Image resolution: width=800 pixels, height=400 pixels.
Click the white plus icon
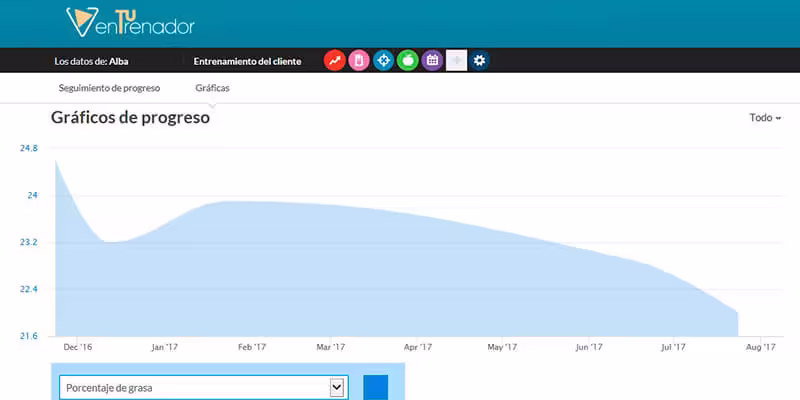point(456,61)
